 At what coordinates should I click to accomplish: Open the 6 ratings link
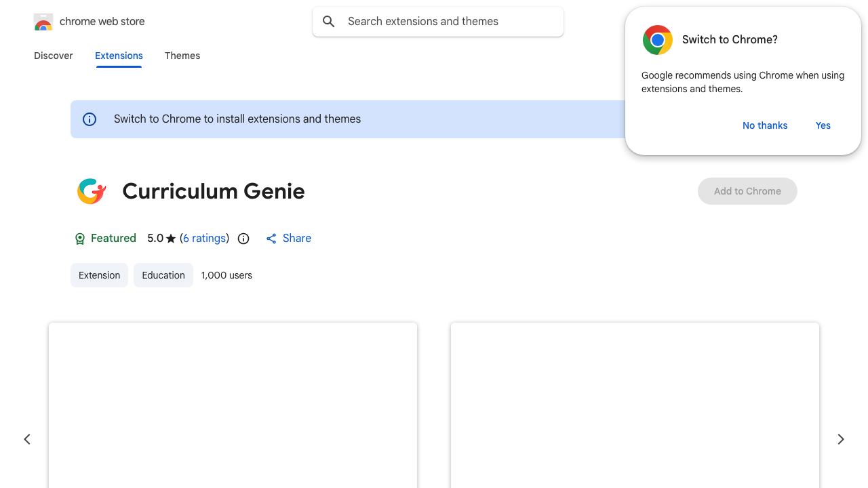click(x=204, y=239)
